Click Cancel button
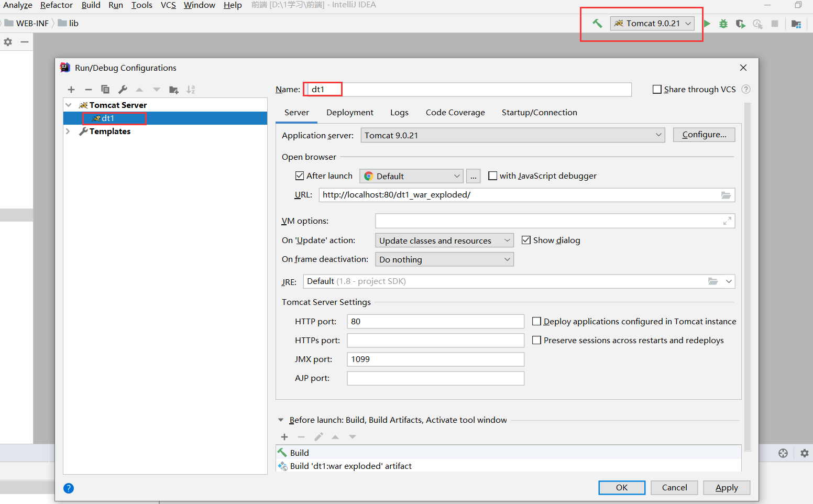The width and height of the screenshot is (813, 504). tap(674, 487)
